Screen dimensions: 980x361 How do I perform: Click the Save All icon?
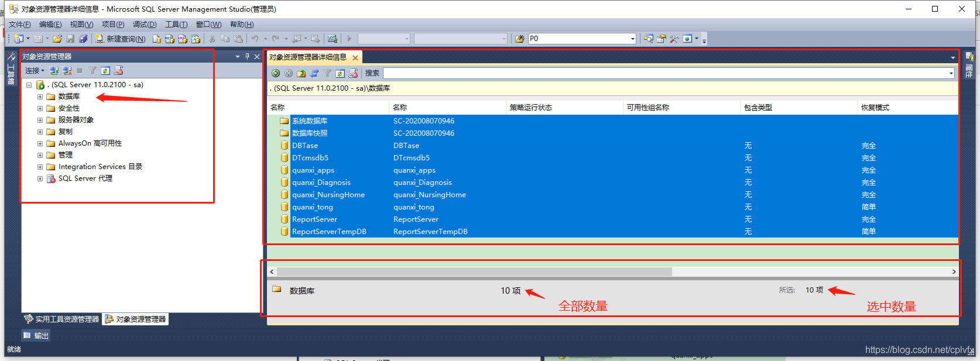click(83, 39)
